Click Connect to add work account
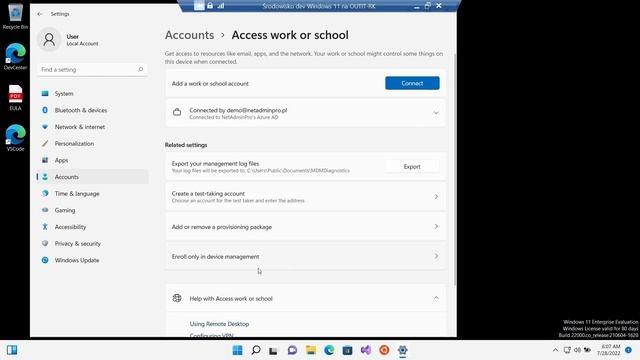The image size is (640, 360). [412, 83]
